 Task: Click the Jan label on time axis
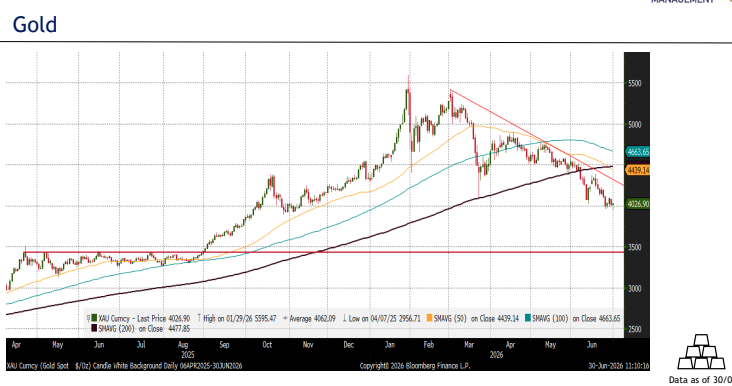[390, 345]
